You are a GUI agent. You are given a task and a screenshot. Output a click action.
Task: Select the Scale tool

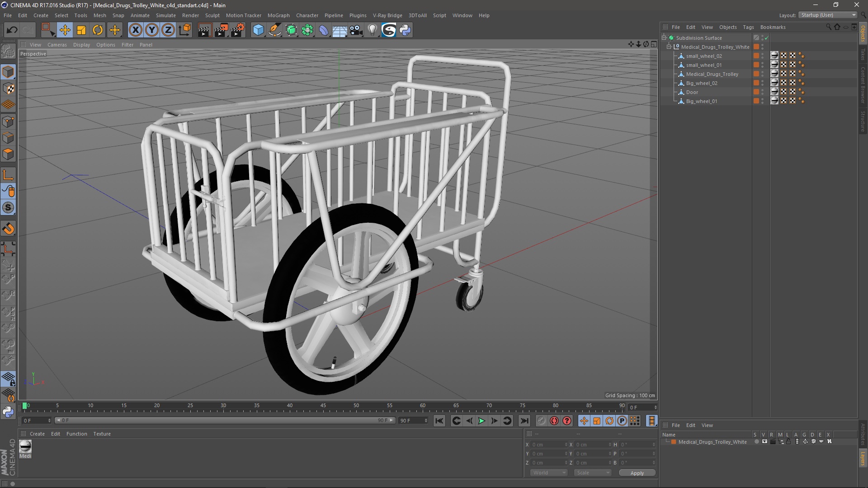click(81, 30)
